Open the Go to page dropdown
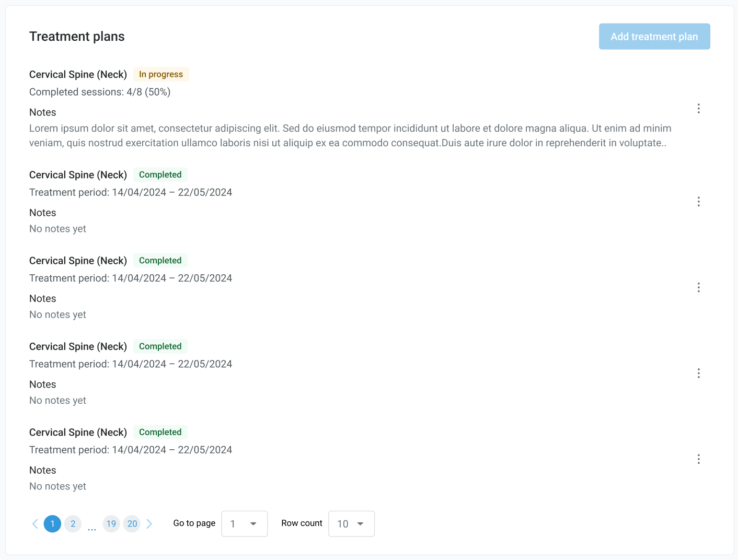 [244, 523]
